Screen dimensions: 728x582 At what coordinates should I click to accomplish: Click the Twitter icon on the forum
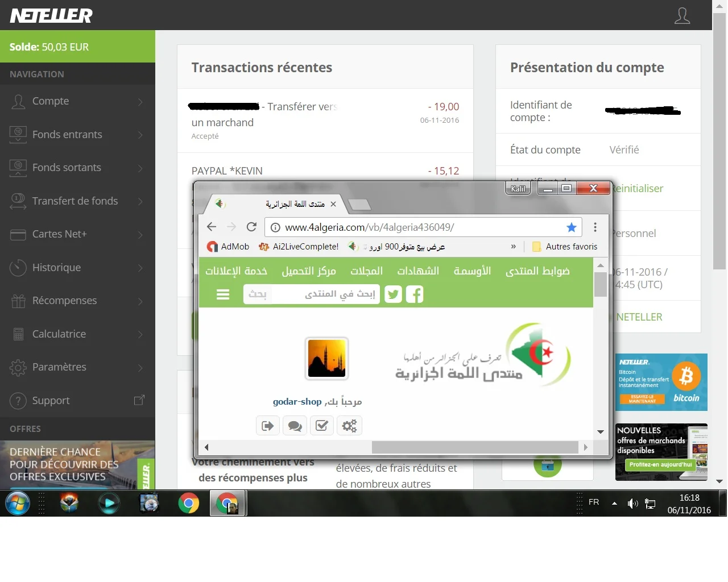393,294
